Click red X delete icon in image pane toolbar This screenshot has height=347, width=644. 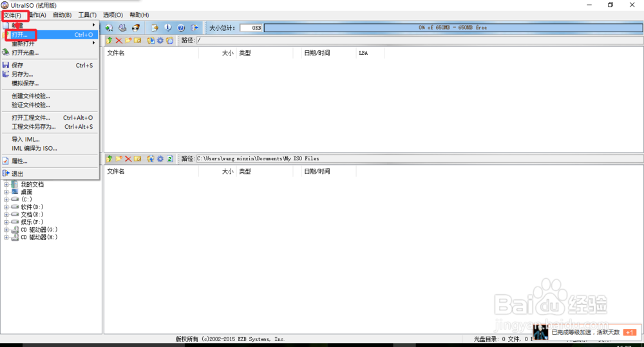[118, 41]
